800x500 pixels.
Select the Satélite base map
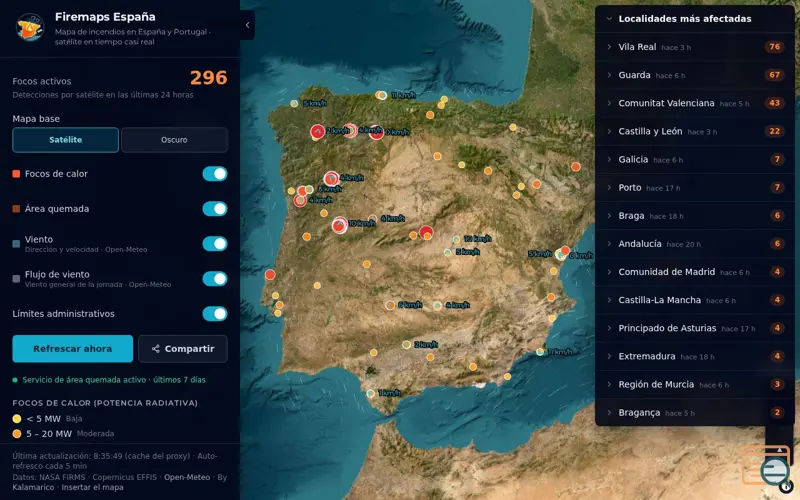pos(65,140)
